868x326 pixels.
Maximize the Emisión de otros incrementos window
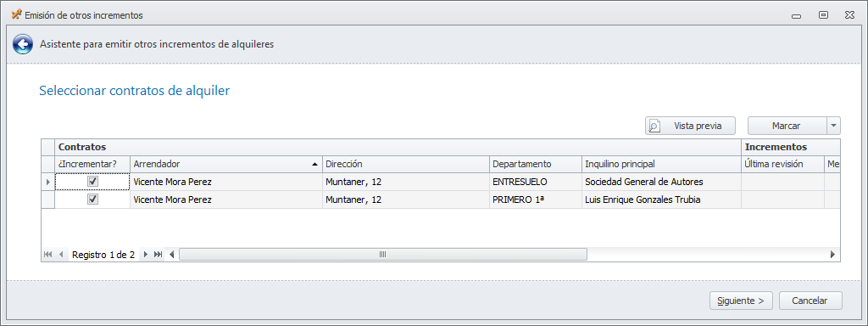pyautogui.click(x=823, y=15)
